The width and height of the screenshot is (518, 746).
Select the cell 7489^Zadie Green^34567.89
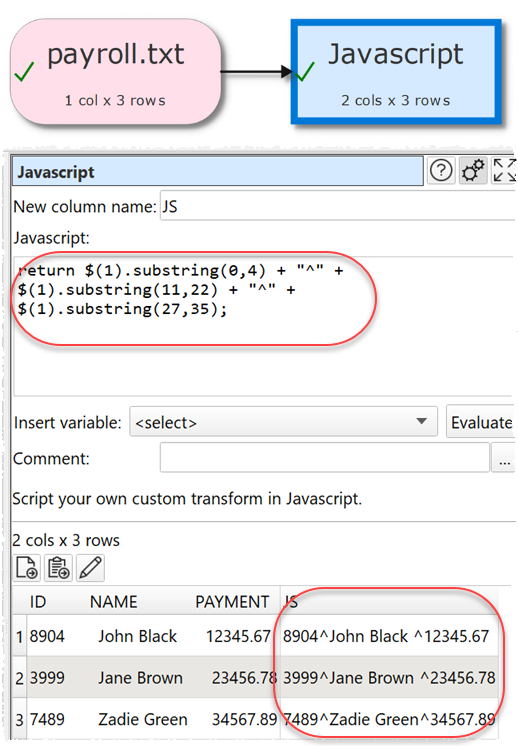(389, 719)
